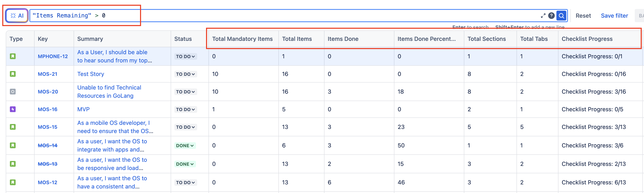Open DONE status dropdown for MOS-14
The image size is (644, 193).
[x=185, y=146]
